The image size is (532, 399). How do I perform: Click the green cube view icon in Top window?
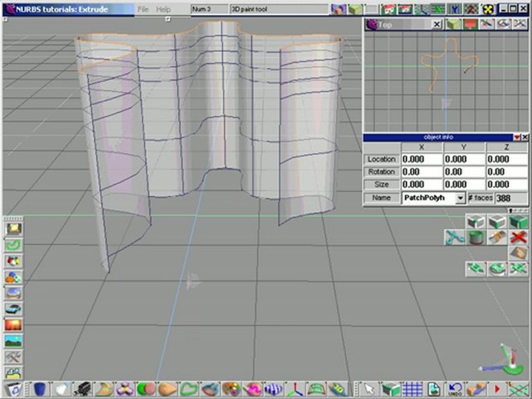[453, 24]
